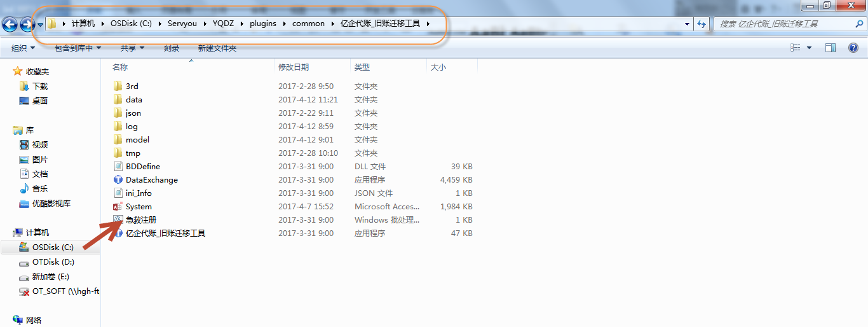Select YQDZ in the breadcrumb path
This screenshot has width=868, height=327.
click(x=223, y=24)
